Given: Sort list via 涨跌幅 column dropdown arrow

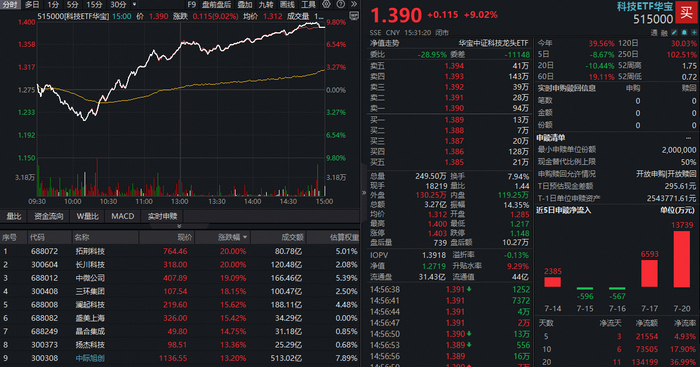Looking at the screenshot, I should pos(245,238).
